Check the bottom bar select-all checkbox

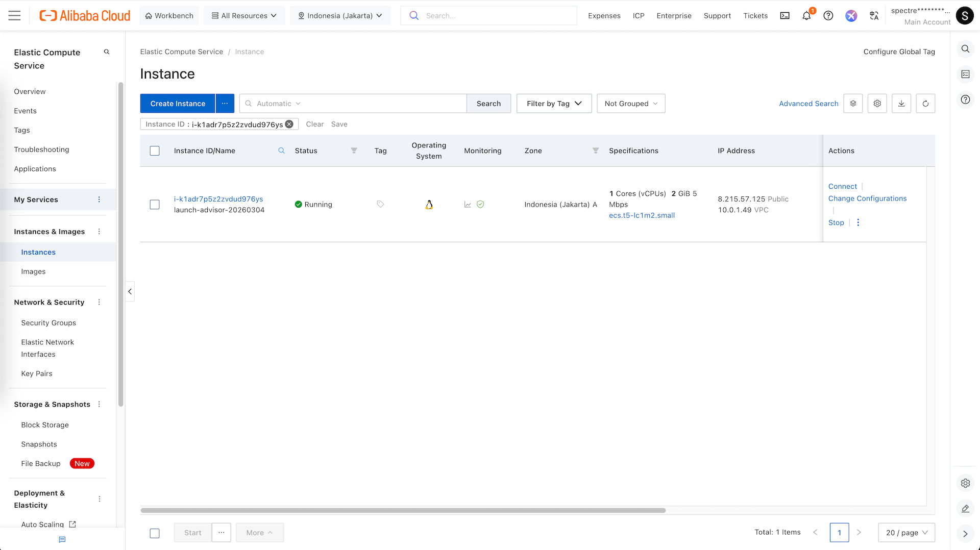click(155, 533)
